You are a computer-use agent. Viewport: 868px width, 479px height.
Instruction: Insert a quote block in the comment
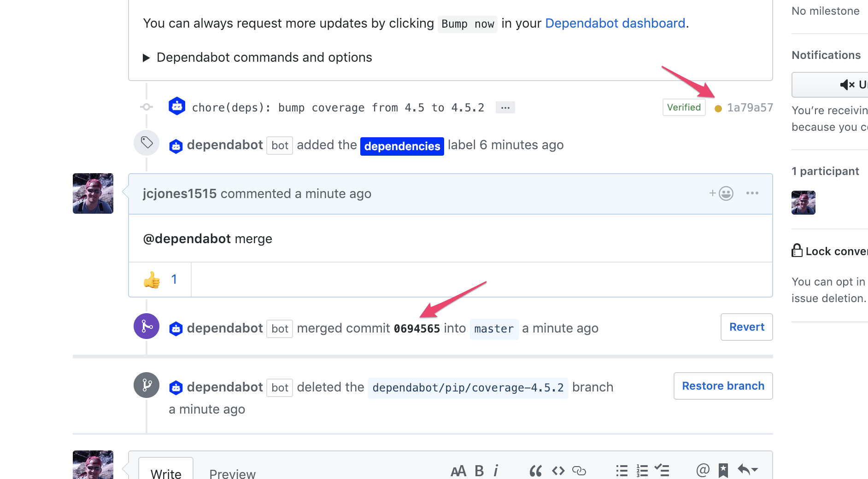point(535,471)
